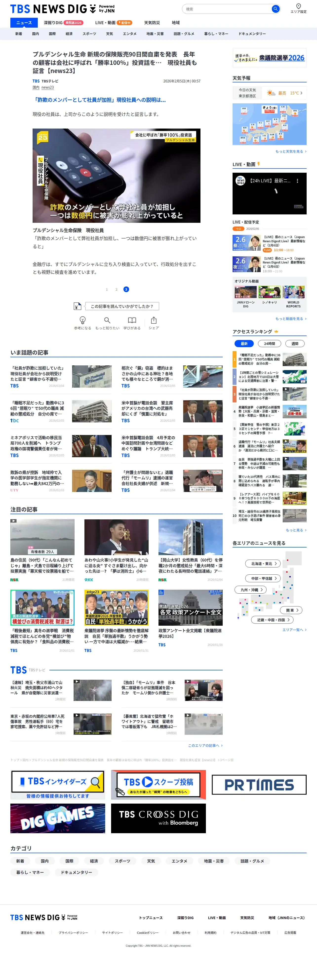Open the スポーツ sub-navigation item

(89, 34)
